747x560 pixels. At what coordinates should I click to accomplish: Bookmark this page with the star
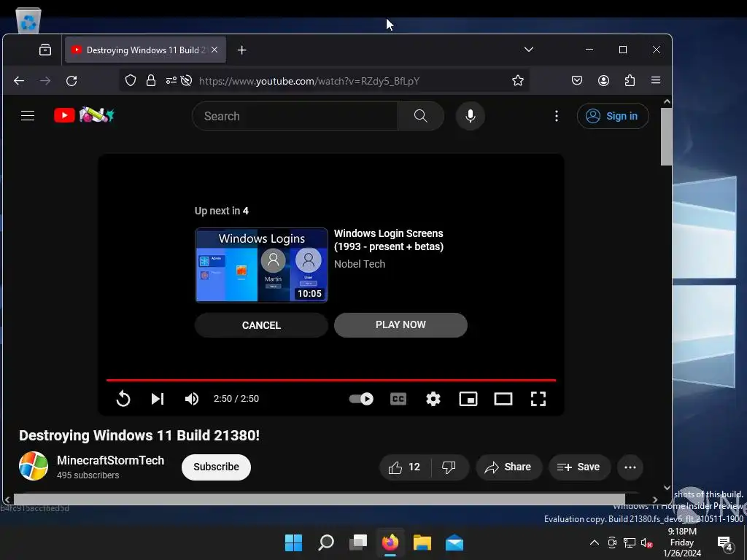pyautogui.click(x=518, y=80)
